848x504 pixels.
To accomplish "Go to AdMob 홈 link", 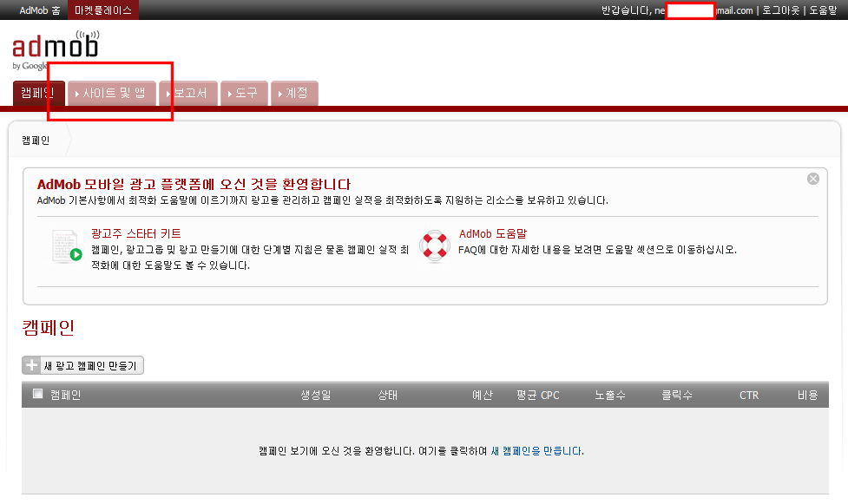I will click(x=40, y=10).
